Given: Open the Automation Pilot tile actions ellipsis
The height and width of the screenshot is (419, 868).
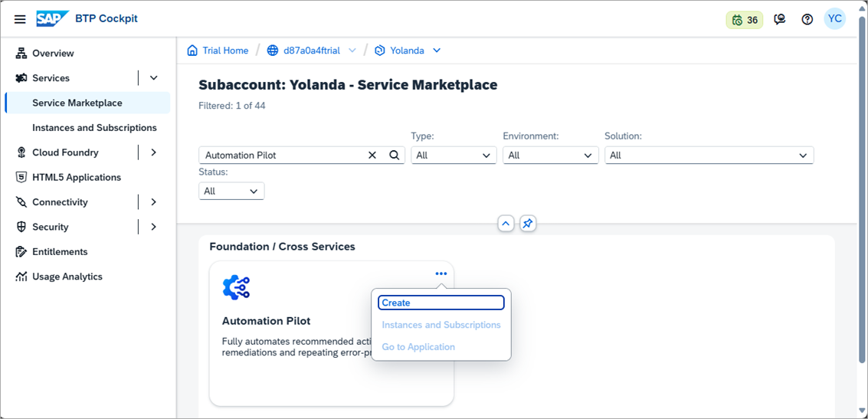Looking at the screenshot, I should [x=441, y=273].
